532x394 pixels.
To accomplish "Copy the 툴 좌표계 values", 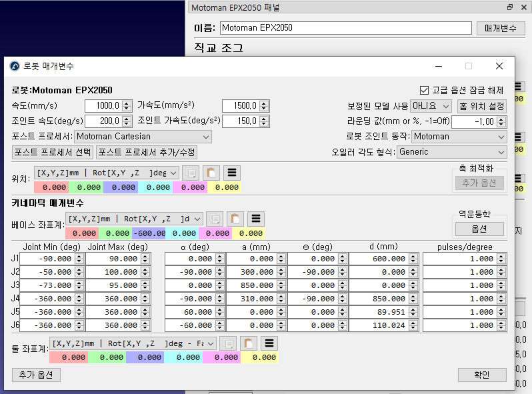I will pos(228,343).
